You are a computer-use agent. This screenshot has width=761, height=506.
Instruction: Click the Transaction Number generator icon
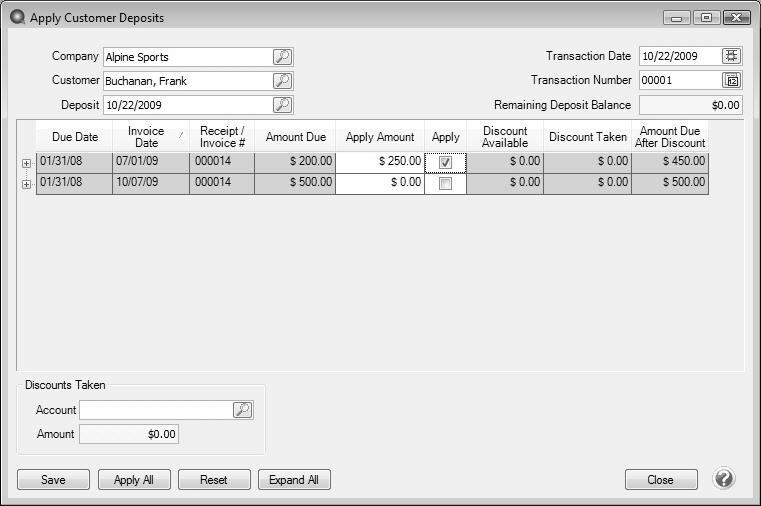pos(731,80)
